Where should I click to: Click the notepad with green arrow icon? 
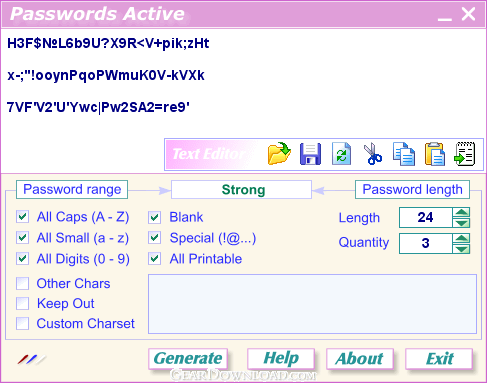tap(465, 154)
